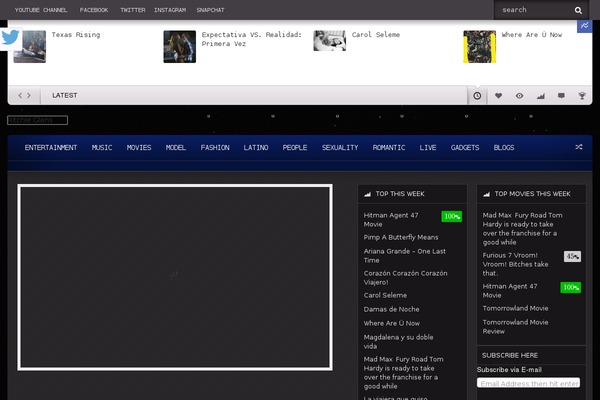
Task: Select the heart most-liked icon
Action: click(498, 96)
